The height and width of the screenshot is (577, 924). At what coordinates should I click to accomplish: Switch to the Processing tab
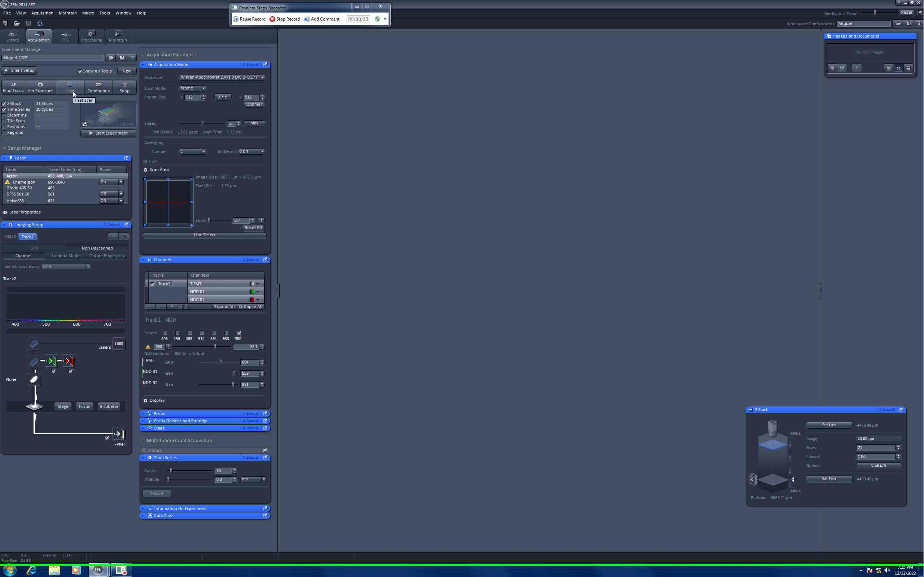(x=91, y=37)
